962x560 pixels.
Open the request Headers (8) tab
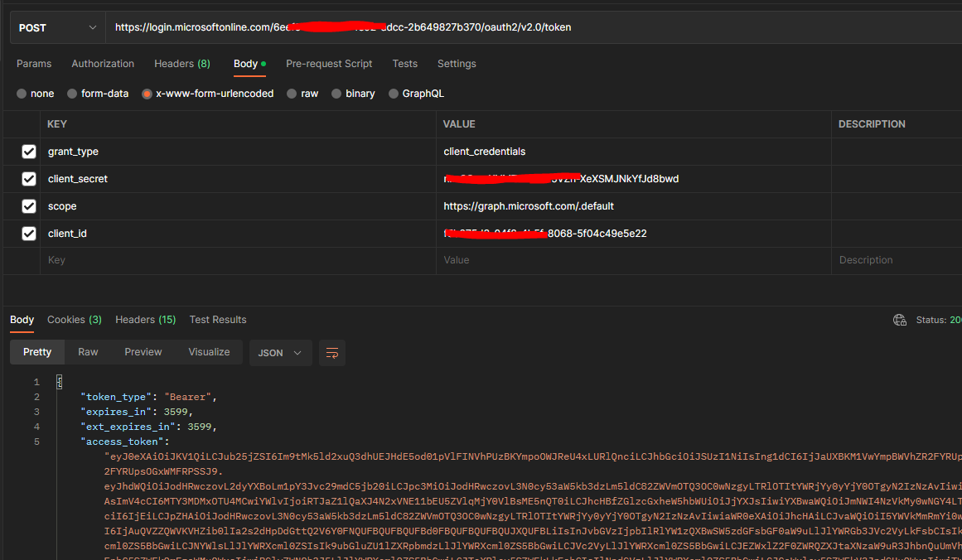coord(182,64)
